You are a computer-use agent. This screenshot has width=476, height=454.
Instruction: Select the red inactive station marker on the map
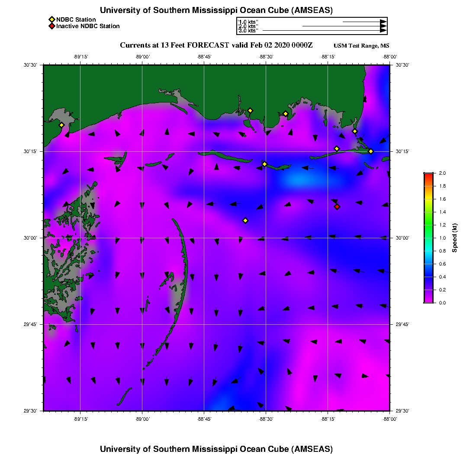(337, 207)
